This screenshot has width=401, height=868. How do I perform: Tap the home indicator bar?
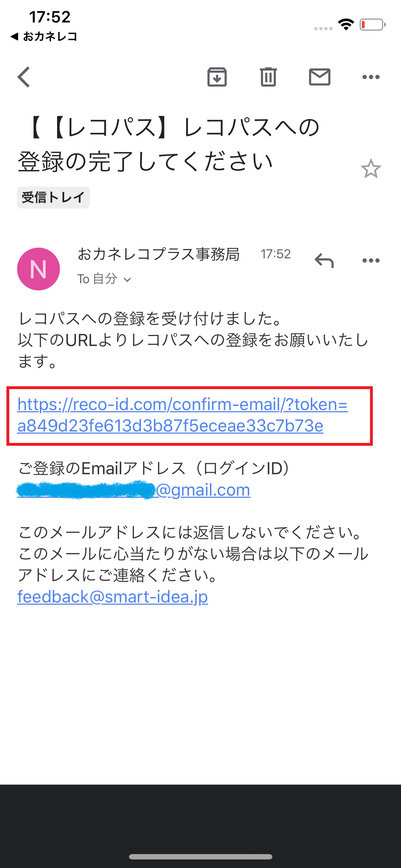[x=200, y=857]
